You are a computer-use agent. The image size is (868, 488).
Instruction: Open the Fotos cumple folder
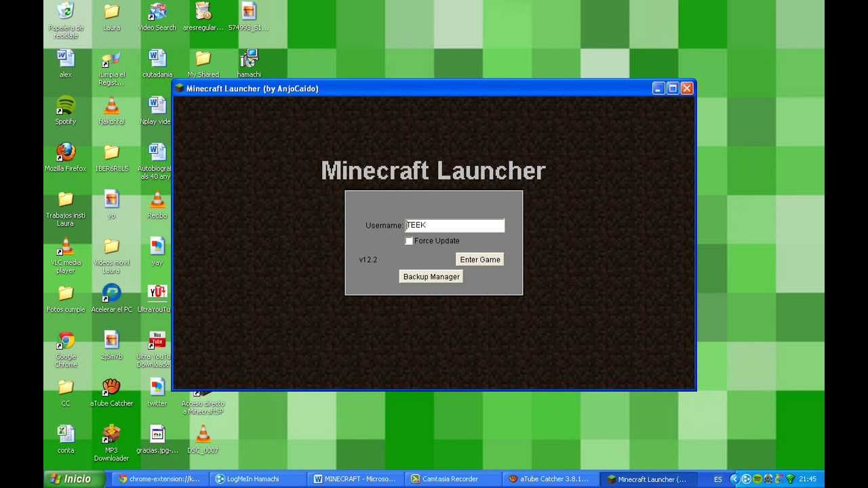[x=66, y=298]
